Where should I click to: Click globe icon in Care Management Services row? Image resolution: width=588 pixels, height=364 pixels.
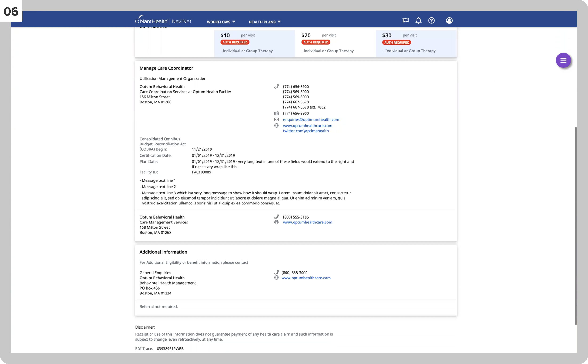[x=277, y=222]
